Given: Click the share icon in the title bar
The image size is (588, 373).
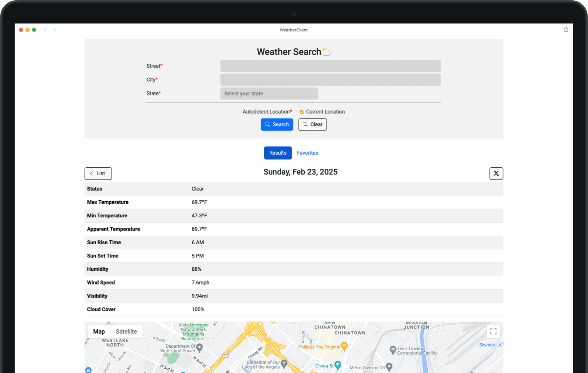Looking at the screenshot, I should pos(566,30).
